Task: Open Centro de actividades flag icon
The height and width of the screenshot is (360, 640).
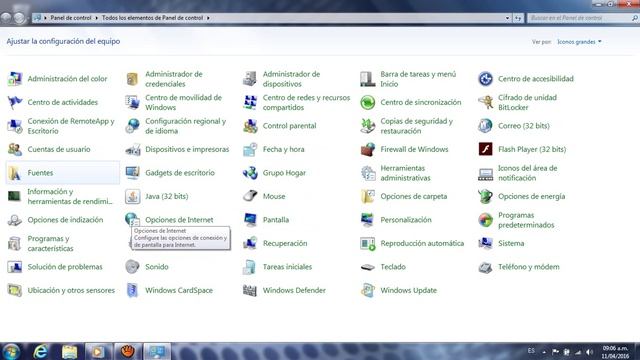Action: 15,102
